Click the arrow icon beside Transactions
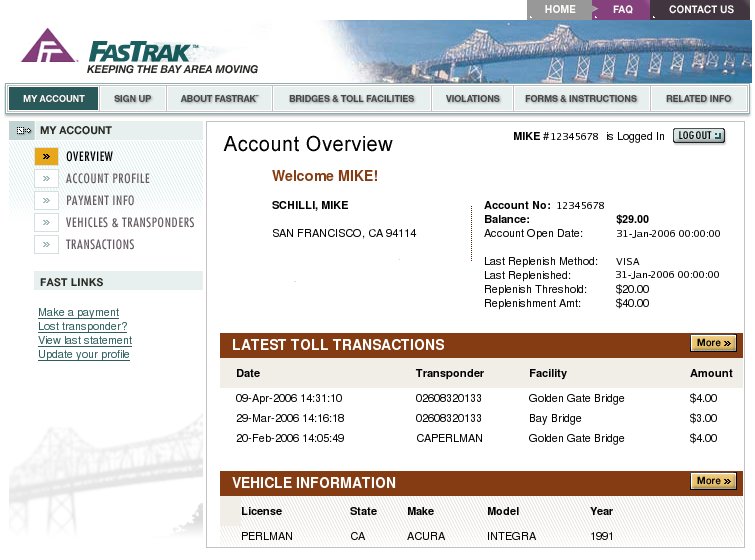The width and height of the screenshot is (755, 560). click(x=46, y=244)
